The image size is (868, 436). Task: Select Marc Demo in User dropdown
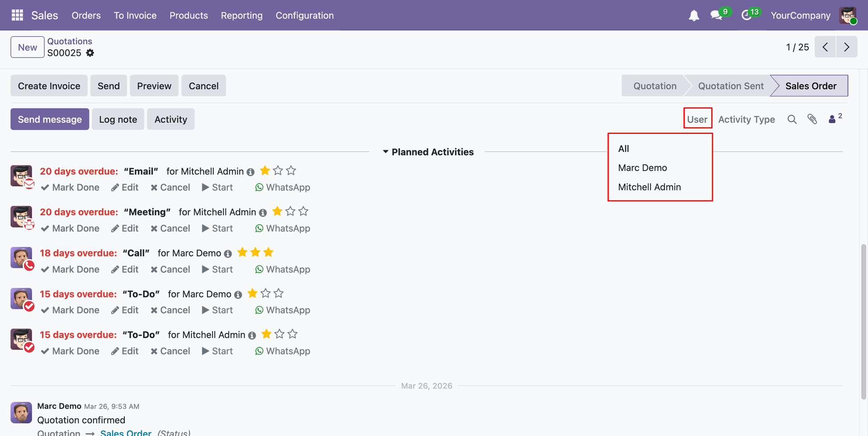642,168
